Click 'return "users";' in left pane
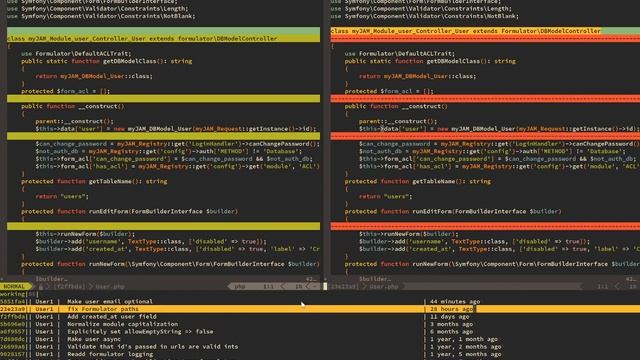Screen dimensions: 640x360 (62, 196)
